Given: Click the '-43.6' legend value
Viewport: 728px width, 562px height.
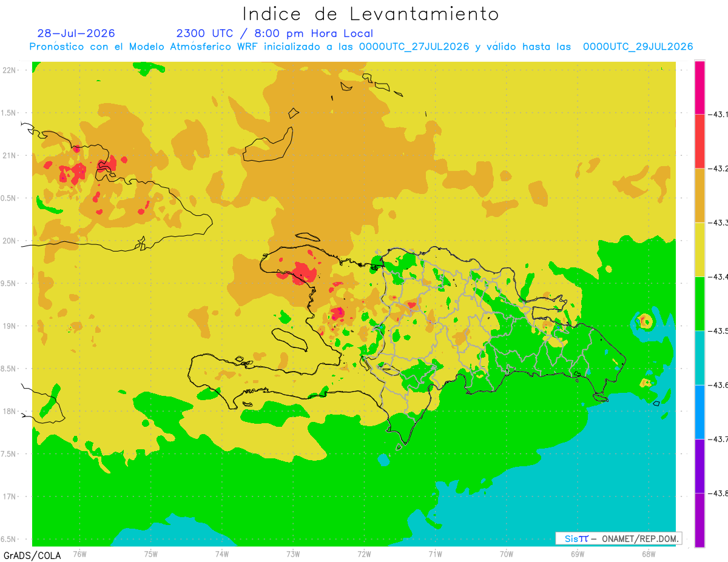Looking at the screenshot, I should (x=718, y=385).
